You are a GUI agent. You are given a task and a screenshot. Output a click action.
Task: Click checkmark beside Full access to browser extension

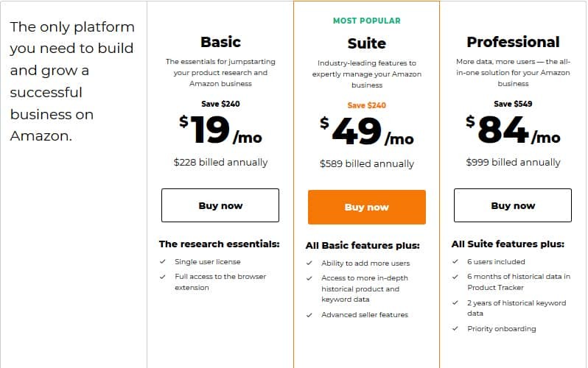pyautogui.click(x=162, y=277)
